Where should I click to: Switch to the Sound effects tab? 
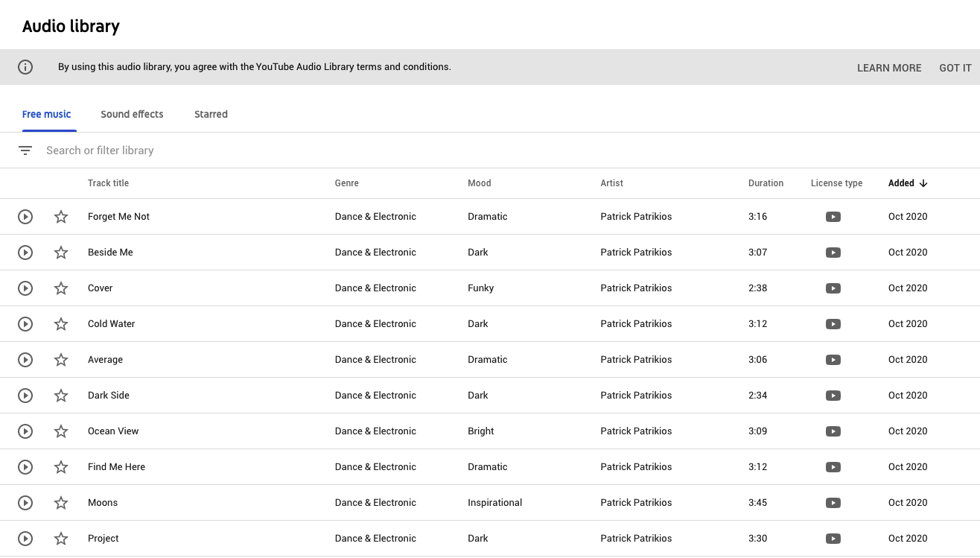[x=132, y=114]
